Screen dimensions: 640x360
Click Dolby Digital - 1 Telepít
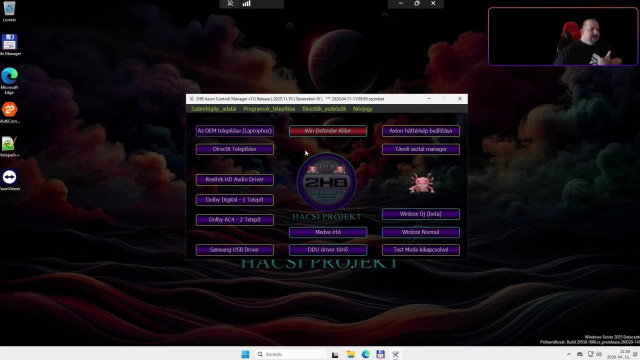pyautogui.click(x=235, y=200)
